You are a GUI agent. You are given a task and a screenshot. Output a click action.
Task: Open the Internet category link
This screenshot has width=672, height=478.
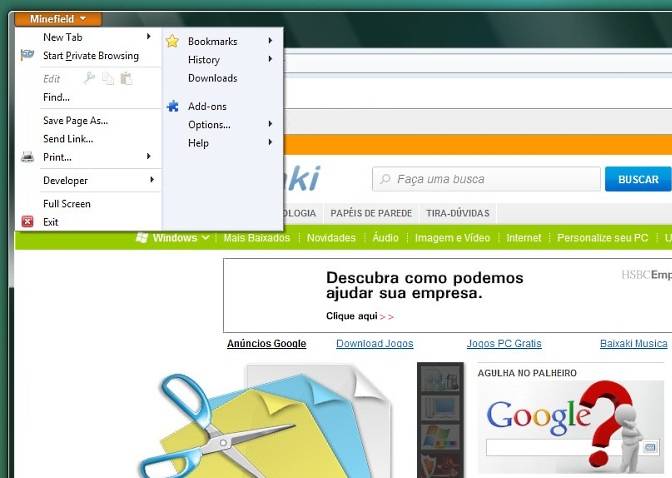pyautogui.click(x=524, y=238)
